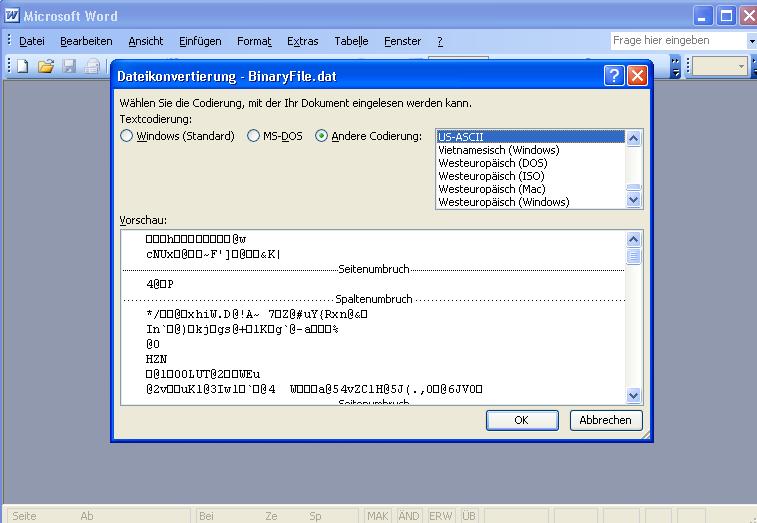Open the Einfügen menu
This screenshot has width=757, height=523.
[200, 42]
